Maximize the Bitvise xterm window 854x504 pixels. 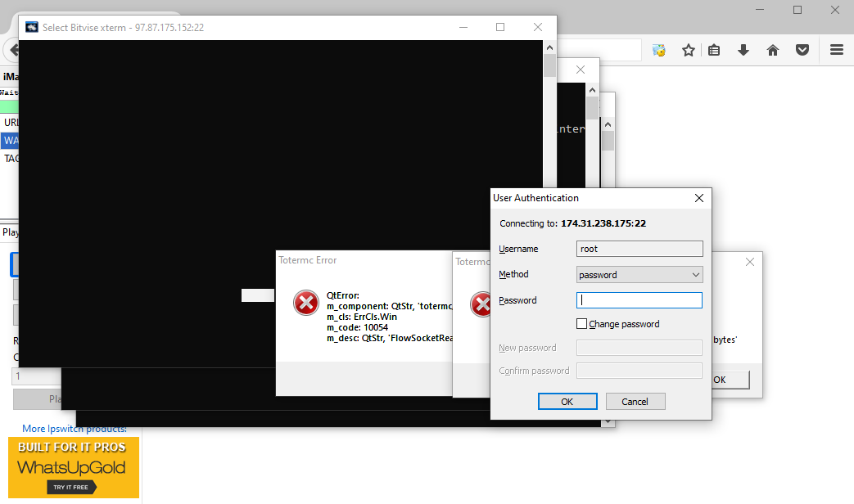pos(500,27)
